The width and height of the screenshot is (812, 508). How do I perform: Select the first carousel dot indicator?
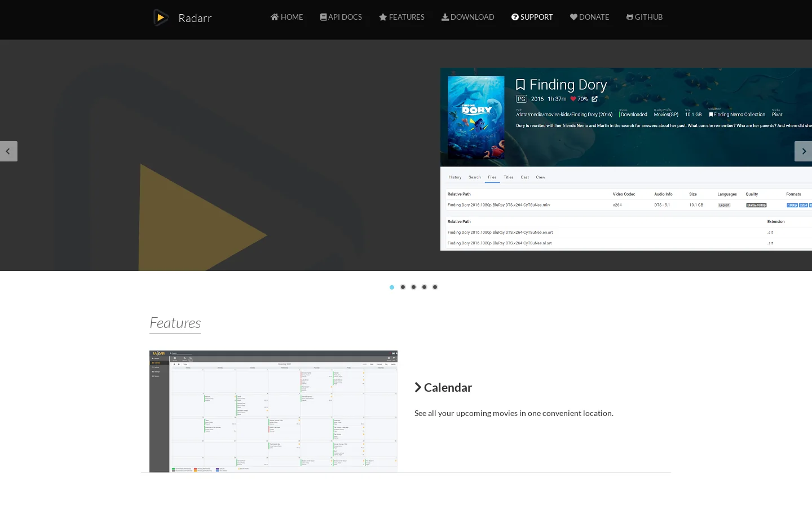point(392,287)
